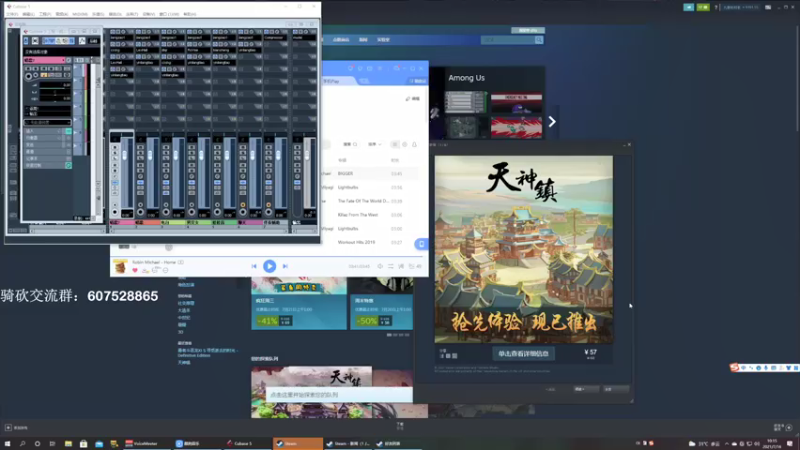
Task: Click the Steam store search magnifier icon
Action: coord(539,40)
